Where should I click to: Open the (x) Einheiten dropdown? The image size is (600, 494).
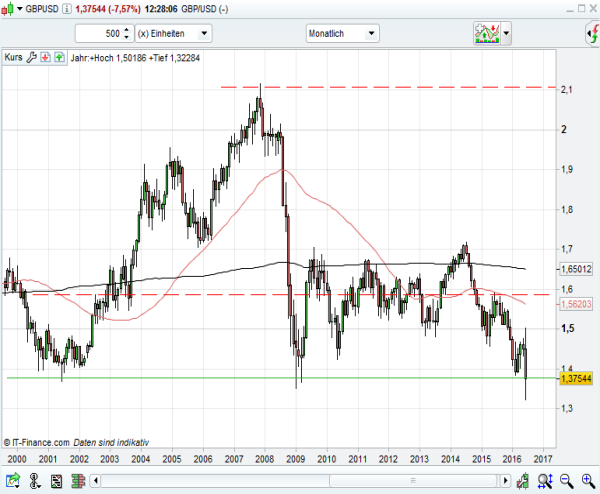[x=173, y=34]
